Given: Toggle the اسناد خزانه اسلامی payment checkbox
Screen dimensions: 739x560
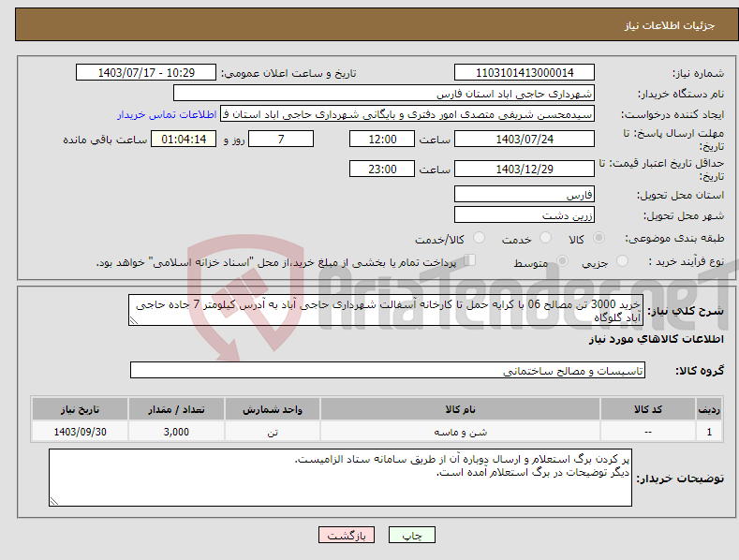Looking at the screenshot, I should tap(469, 260).
